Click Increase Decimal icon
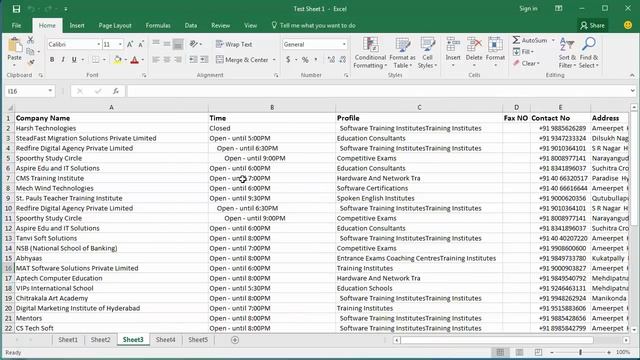The width and height of the screenshot is (640, 360). click(331, 60)
